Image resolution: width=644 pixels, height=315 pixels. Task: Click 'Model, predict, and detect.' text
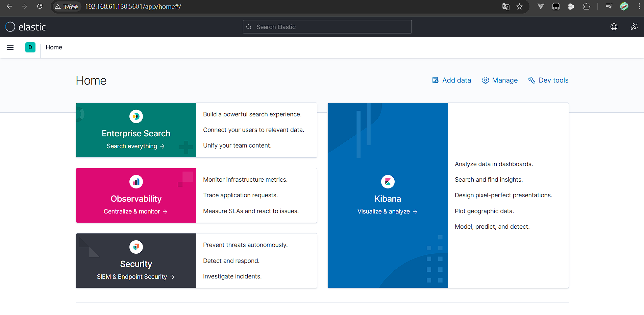tap(492, 227)
